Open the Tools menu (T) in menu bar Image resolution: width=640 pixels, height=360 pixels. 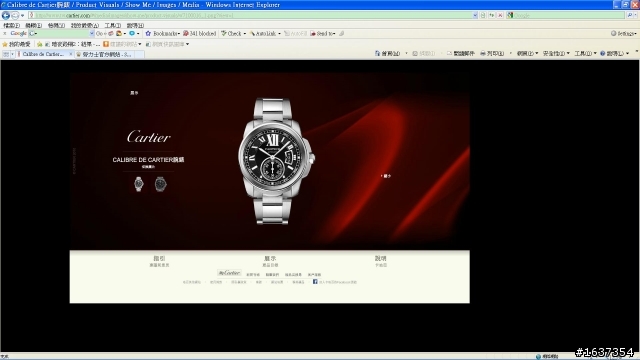coord(113,25)
